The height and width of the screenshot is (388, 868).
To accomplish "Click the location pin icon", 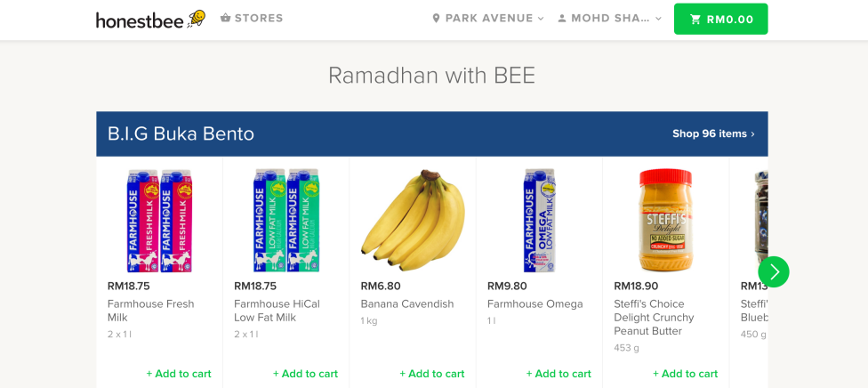I will (436, 19).
